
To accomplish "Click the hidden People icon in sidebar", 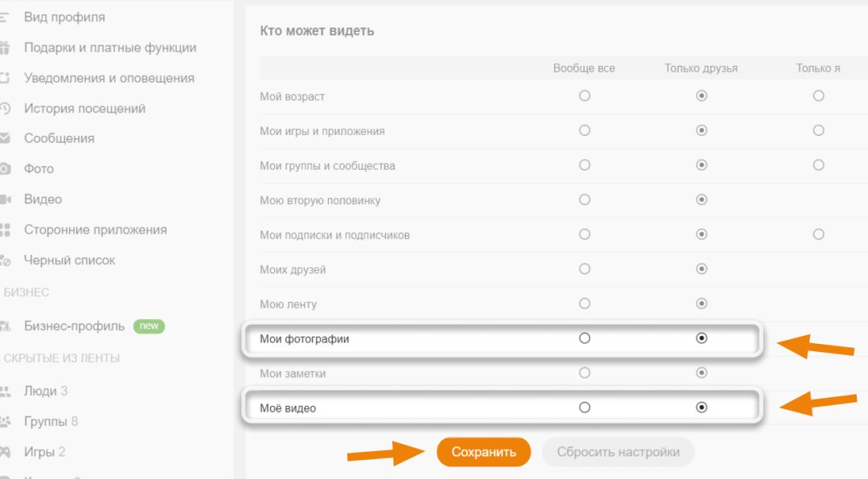I will point(5,391).
